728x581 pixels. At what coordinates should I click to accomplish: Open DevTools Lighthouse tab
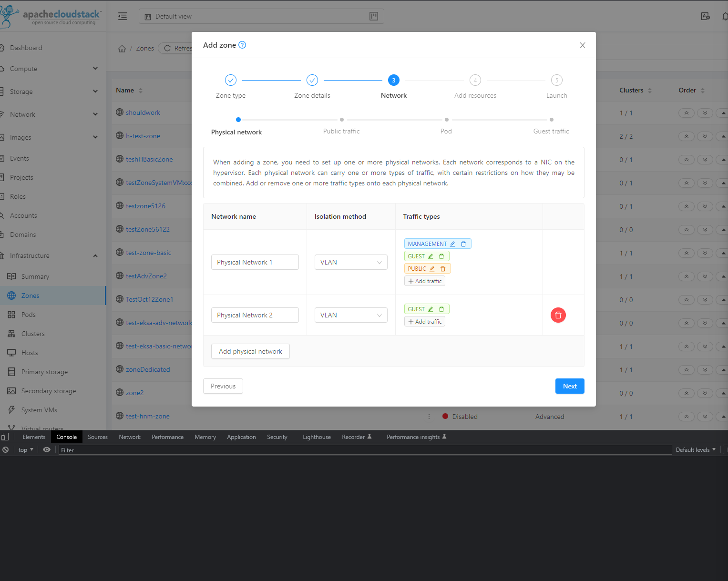point(317,437)
